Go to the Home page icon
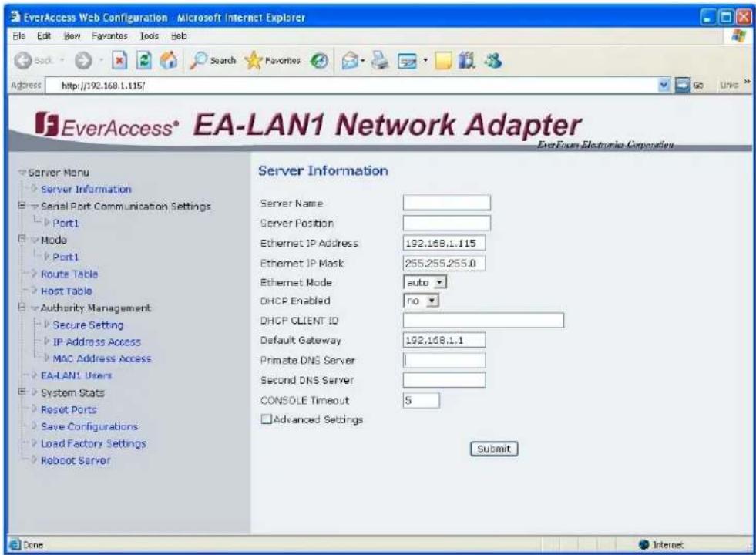This screenshot has width=756, height=555. [169, 61]
